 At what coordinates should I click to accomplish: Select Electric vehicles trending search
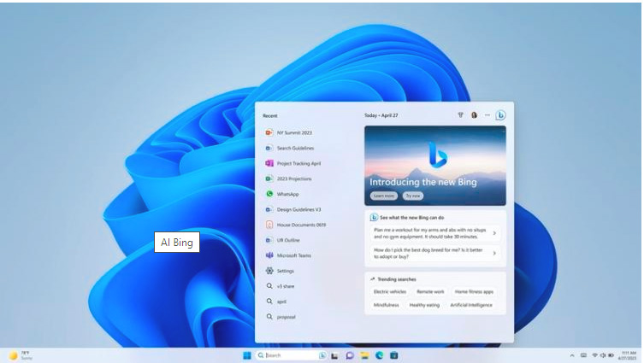pos(390,291)
